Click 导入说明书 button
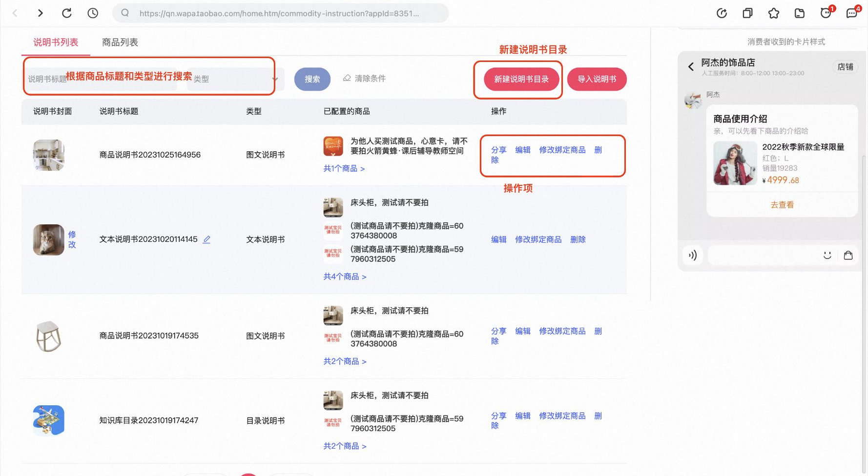 coord(597,79)
